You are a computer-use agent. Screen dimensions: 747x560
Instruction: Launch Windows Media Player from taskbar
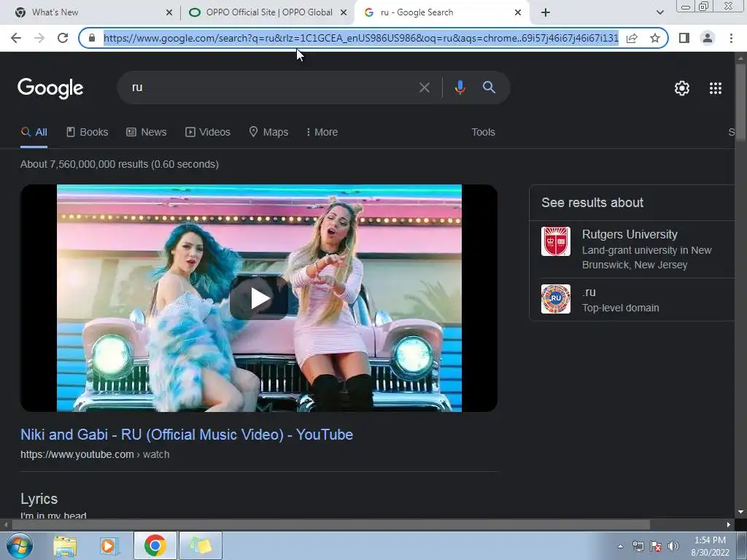108,546
